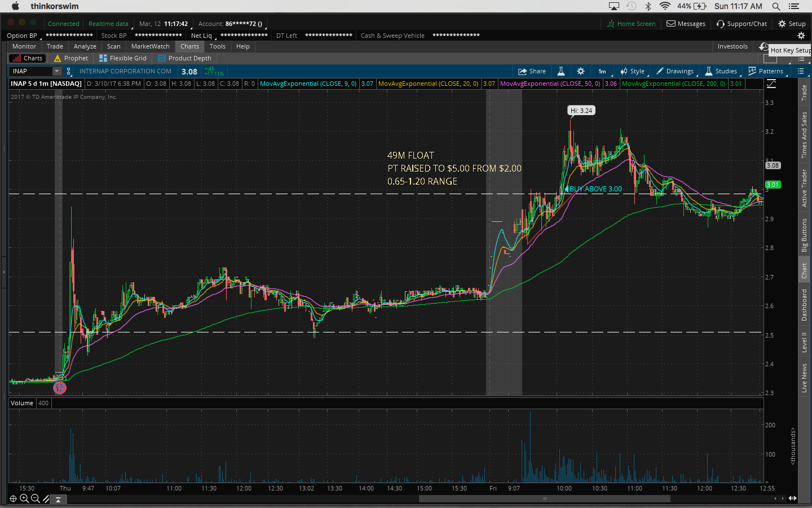The width and height of the screenshot is (812, 508).
Task: Open the Product Depth sub-tab
Action: click(x=184, y=58)
